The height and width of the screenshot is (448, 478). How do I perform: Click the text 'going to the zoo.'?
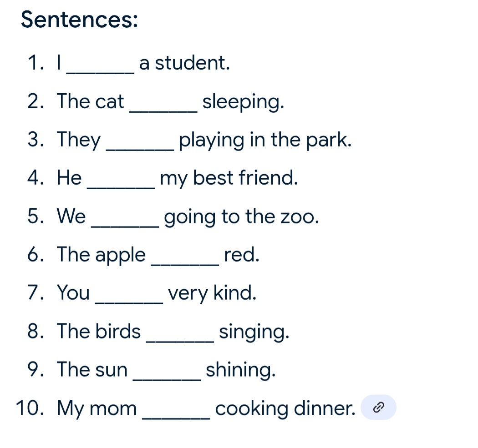241,217
